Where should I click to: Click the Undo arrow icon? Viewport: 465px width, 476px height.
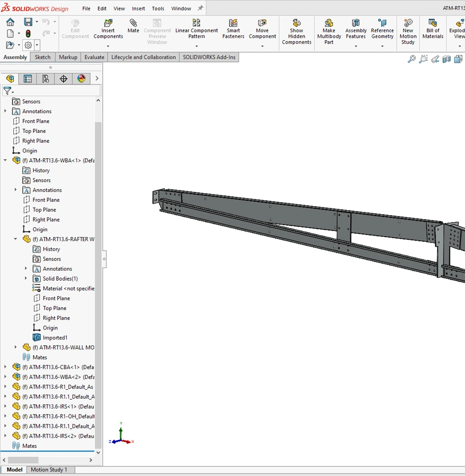[x=46, y=21]
